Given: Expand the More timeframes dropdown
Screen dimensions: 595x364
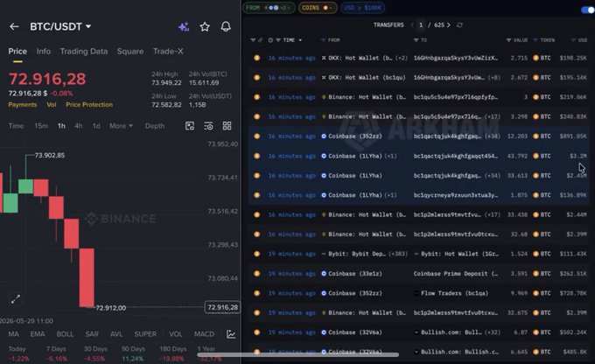Looking at the screenshot, I should point(121,126).
